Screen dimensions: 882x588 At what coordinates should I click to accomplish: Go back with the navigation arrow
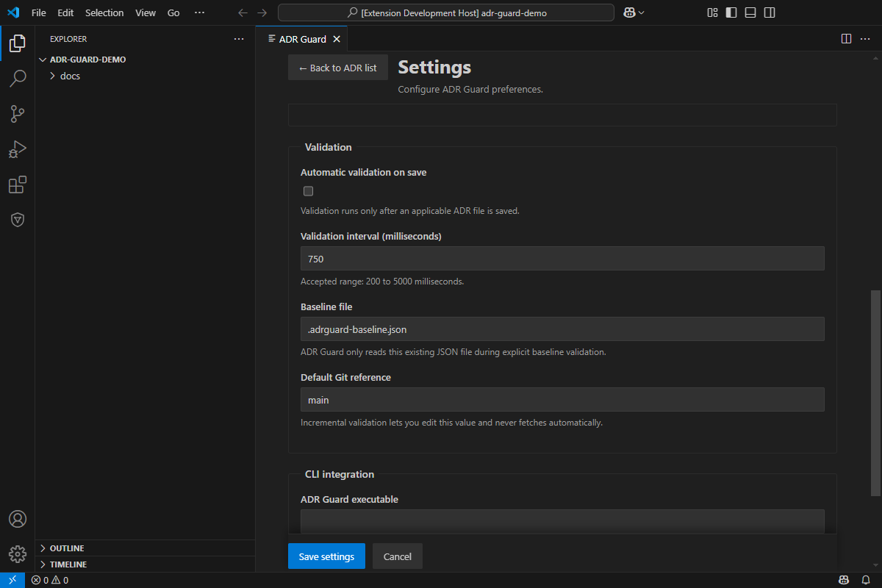click(x=243, y=12)
